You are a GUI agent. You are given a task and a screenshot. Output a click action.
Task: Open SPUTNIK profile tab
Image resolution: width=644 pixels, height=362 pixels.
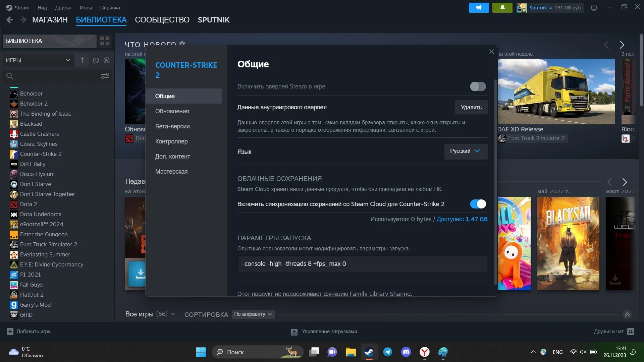click(x=214, y=20)
